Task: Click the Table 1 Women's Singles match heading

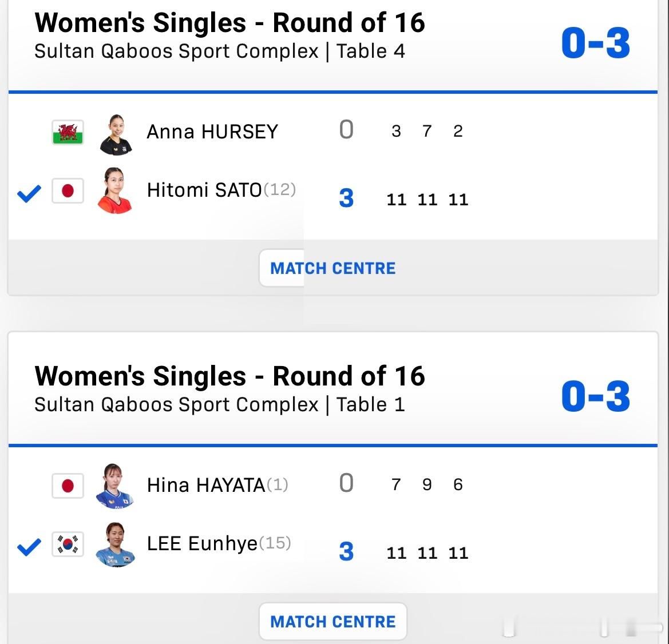Action: (x=229, y=377)
